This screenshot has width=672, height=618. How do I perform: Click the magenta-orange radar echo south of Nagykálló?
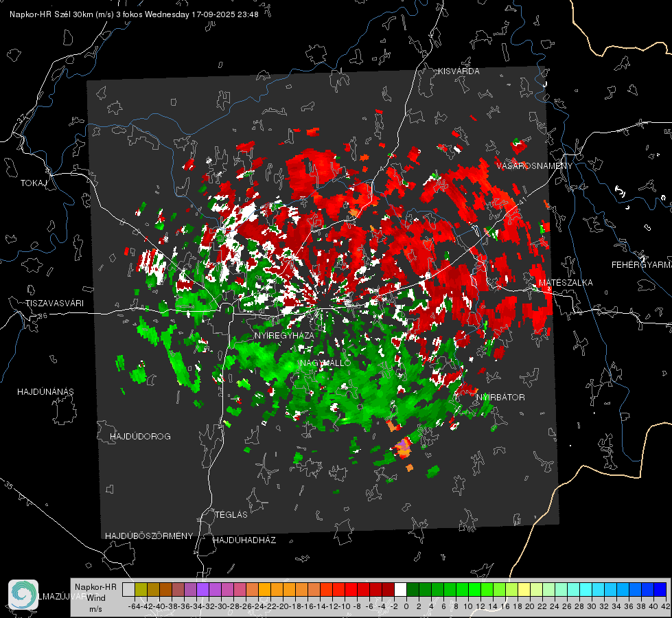[403, 447]
